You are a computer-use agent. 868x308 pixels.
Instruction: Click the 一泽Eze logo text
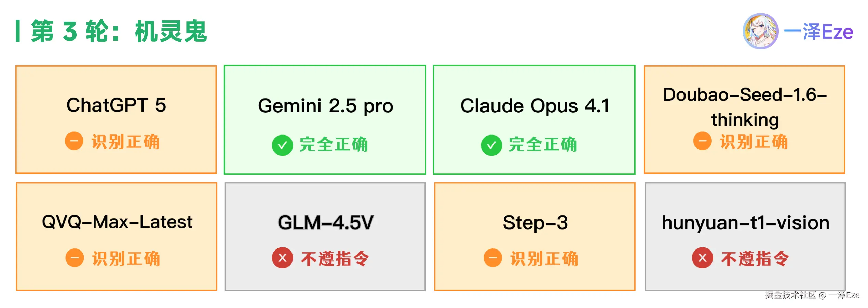(x=818, y=32)
